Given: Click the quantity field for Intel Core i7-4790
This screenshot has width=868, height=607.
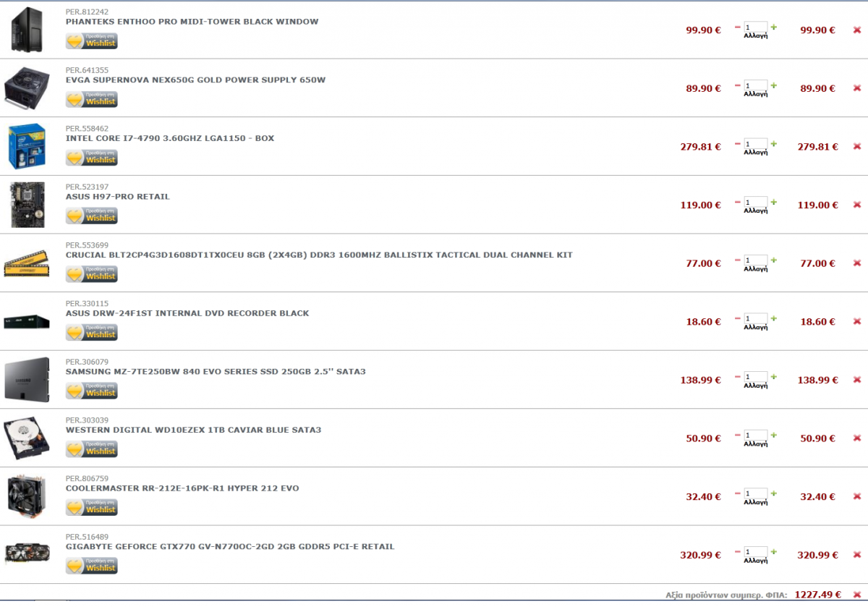Looking at the screenshot, I should coord(755,143).
